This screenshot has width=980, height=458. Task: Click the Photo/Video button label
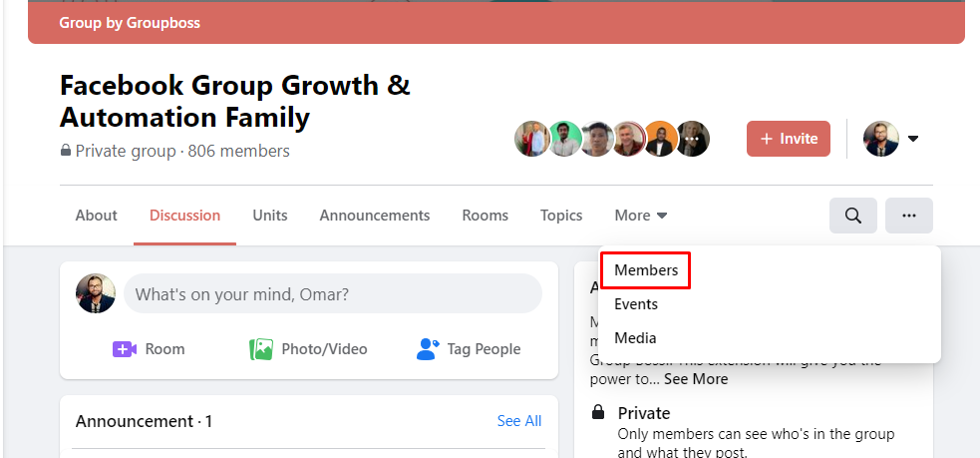point(324,349)
